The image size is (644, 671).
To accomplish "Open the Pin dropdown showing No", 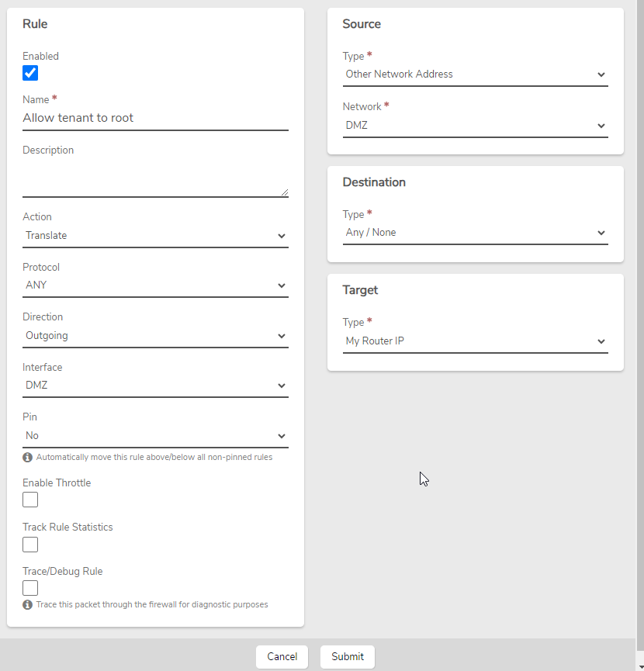I will click(155, 436).
